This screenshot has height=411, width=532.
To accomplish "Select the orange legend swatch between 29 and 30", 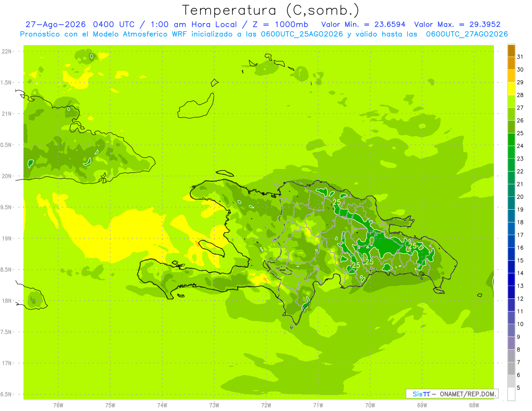I will click(x=511, y=76).
